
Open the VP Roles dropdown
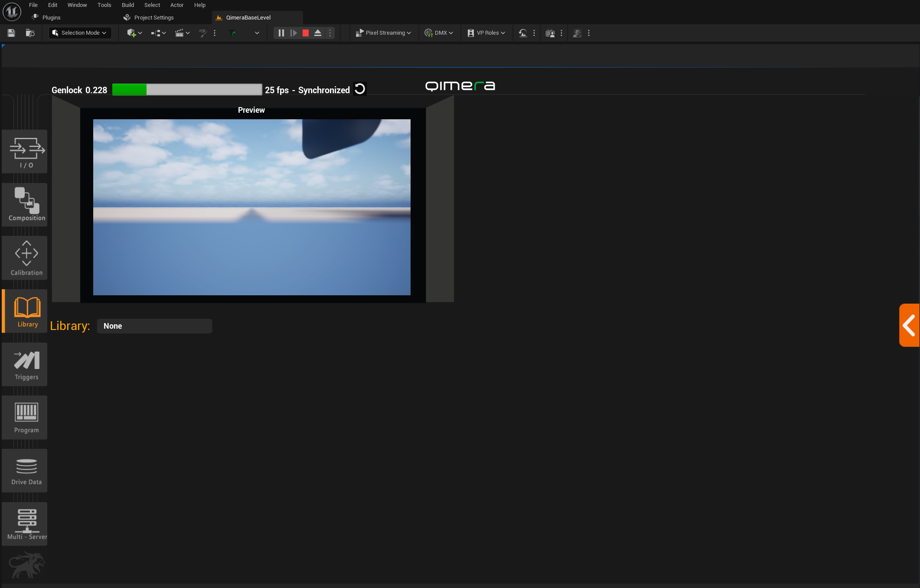[x=486, y=33]
